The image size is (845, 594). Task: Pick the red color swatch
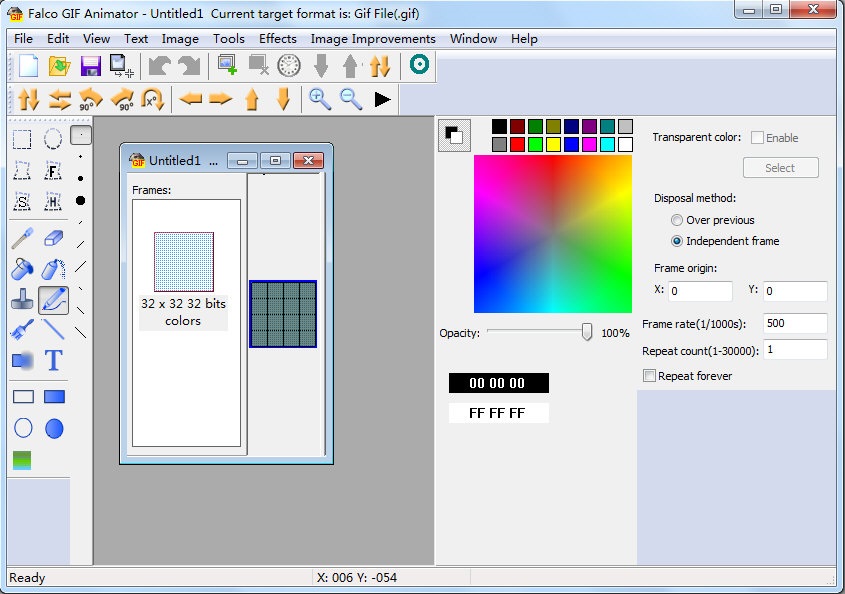(517, 144)
